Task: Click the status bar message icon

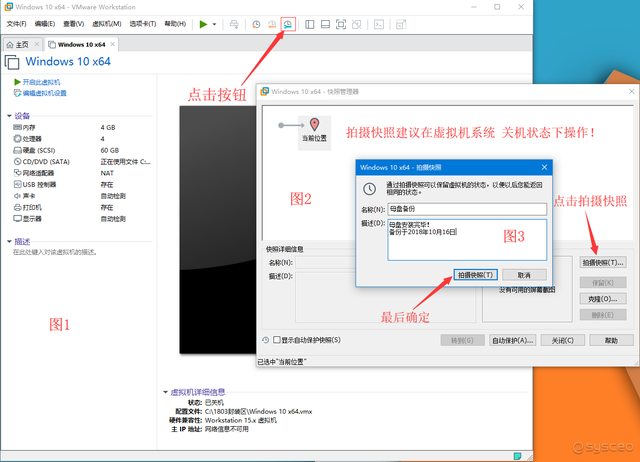Action: click(x=517, y=456)
